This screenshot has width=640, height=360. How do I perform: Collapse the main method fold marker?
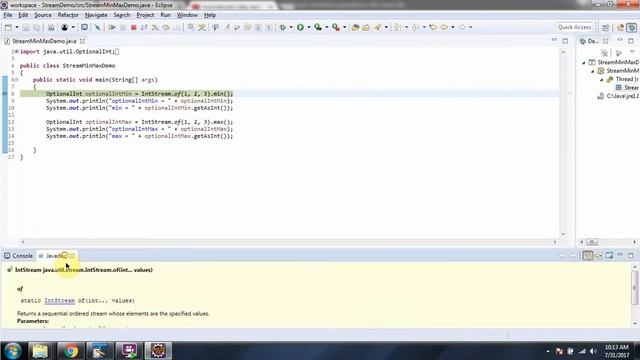(x=16, y=80)
